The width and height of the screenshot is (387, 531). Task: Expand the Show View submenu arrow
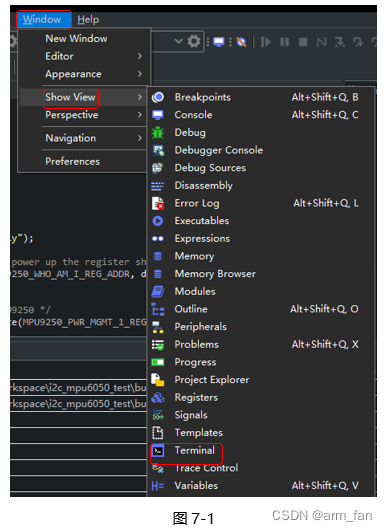point(139,97)
